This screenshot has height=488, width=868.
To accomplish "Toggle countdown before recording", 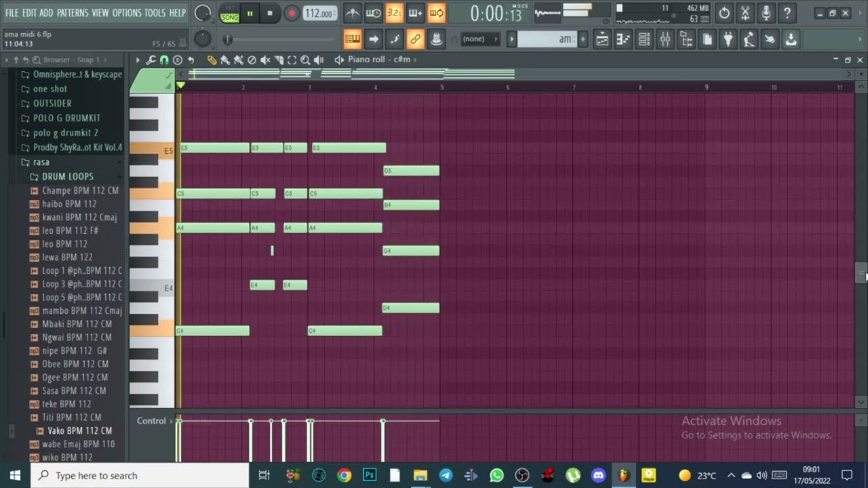I will point(394,13).
